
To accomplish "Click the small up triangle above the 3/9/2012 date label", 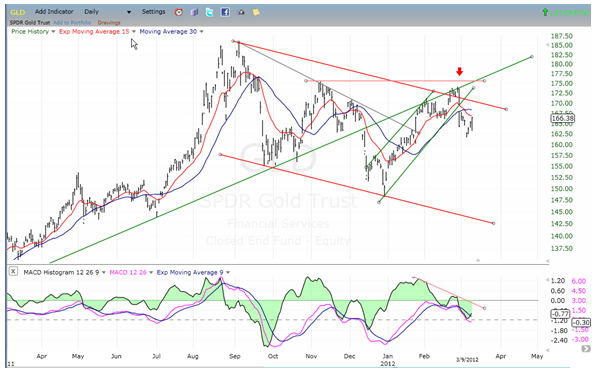I will click(x=478, y=260).
